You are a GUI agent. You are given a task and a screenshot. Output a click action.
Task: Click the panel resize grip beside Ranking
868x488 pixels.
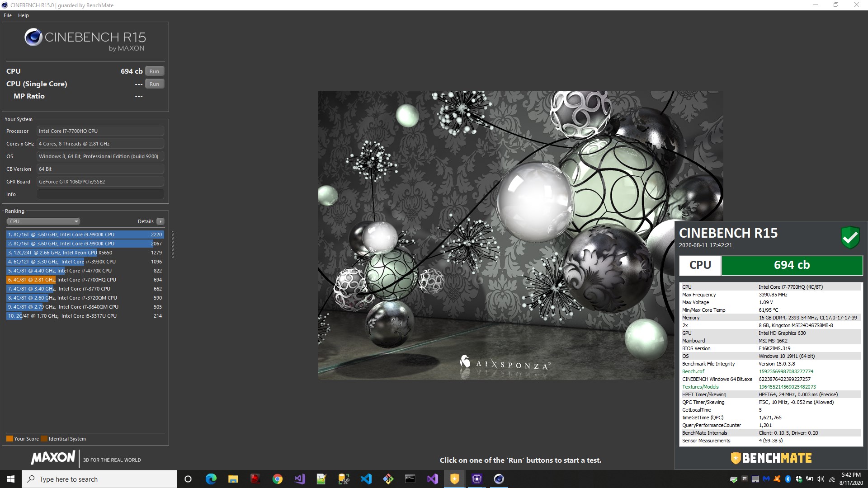[x=173, y=244]
